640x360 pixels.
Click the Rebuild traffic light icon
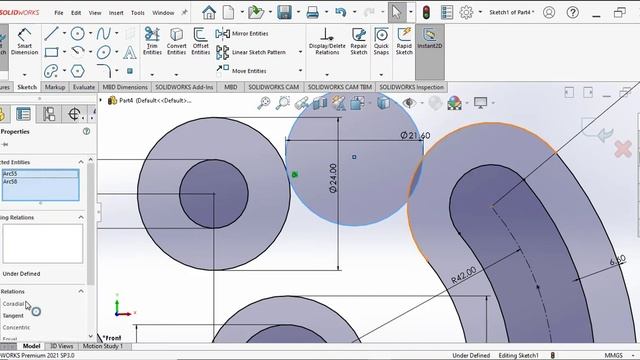click(426, 12)
